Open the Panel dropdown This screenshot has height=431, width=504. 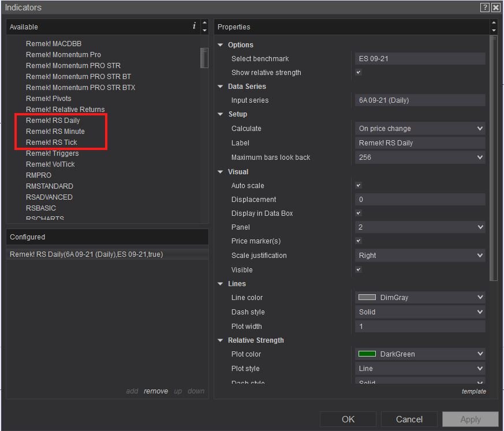[x=420, y=227]
